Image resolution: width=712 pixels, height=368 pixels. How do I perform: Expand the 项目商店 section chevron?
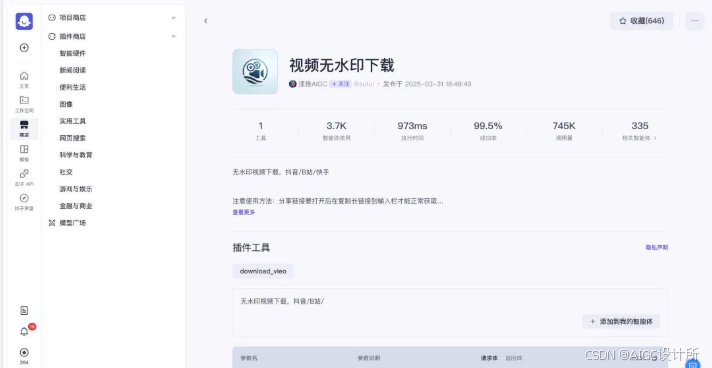pos(173,18)
